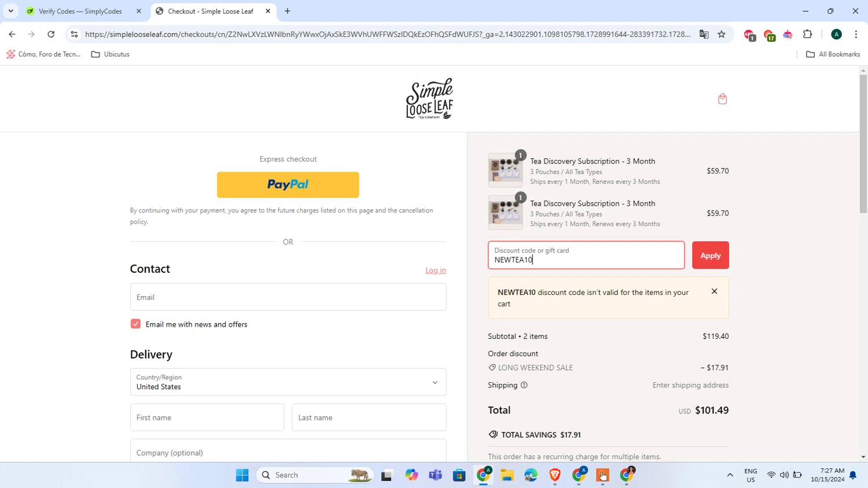Open the tab search dropdown arrow
The width and height of the screenshot is (868, 488).
[10, 11]
